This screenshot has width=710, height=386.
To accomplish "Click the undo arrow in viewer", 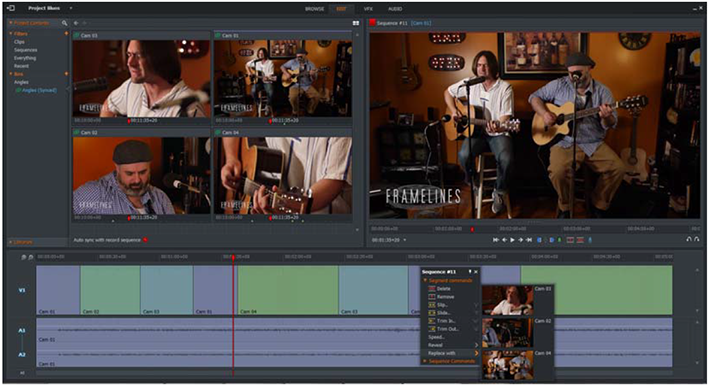I will (689, 239).
